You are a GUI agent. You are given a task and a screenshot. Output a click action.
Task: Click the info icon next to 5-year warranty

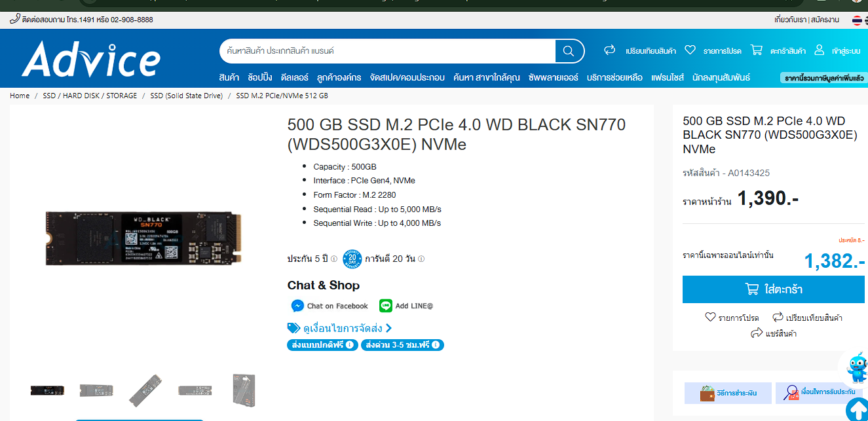click(x=334, y=259)
